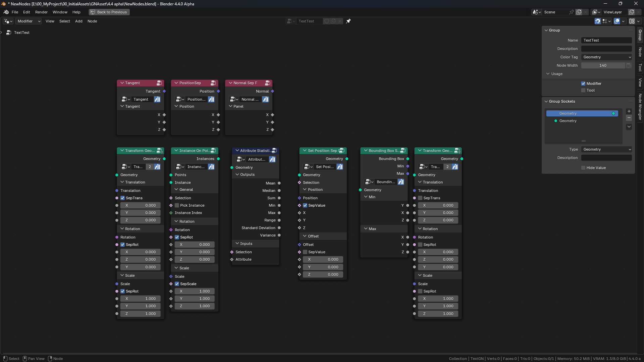This screenshot has height=362, width=644.
Task: Open the Color Tag Geometry dropdown
Action: coord(607,57)
